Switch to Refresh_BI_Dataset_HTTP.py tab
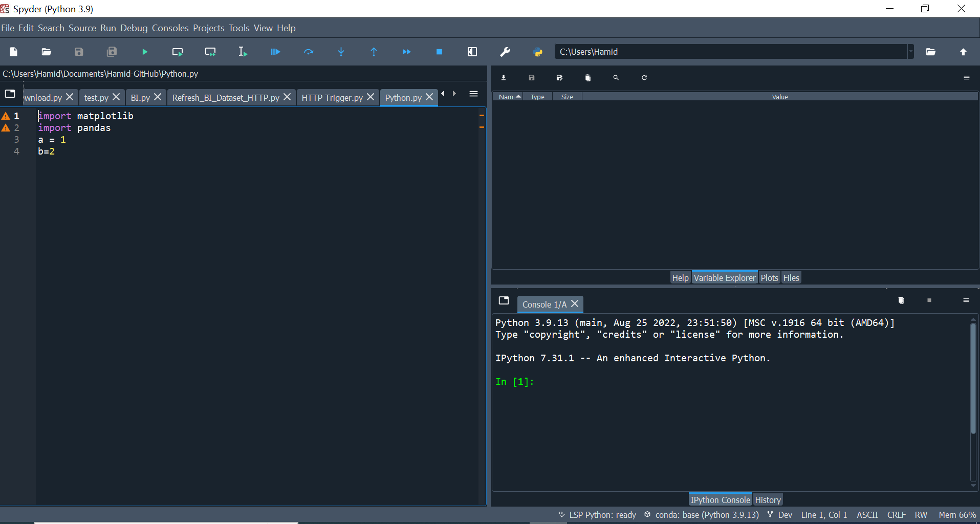 (x=226, y=97)
